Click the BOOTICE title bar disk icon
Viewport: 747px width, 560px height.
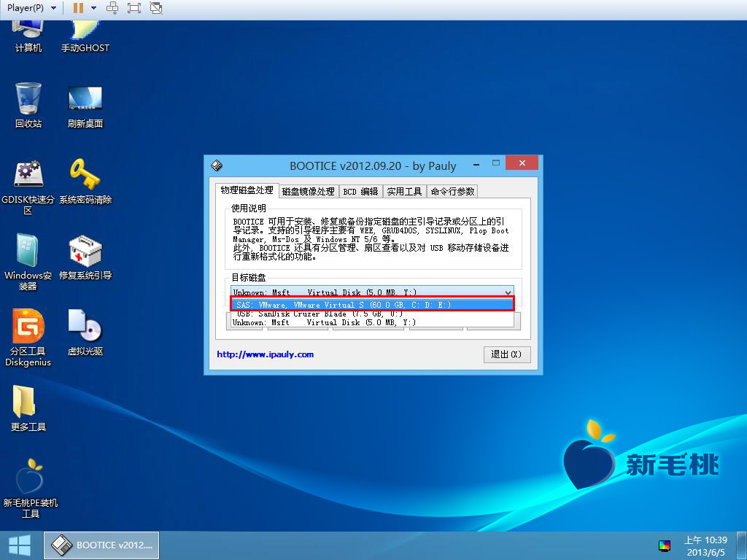click(x=216, y=166)
